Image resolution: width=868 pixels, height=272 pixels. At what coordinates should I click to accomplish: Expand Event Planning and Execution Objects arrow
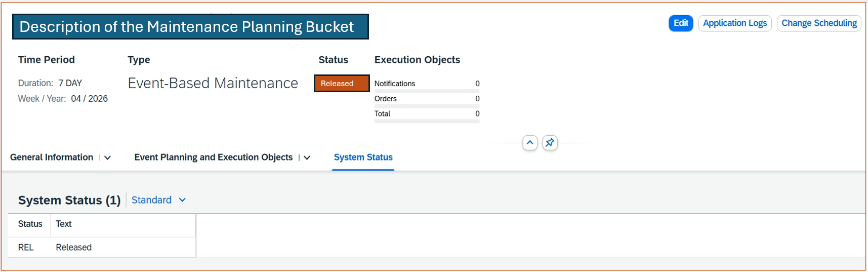[307, 158]
